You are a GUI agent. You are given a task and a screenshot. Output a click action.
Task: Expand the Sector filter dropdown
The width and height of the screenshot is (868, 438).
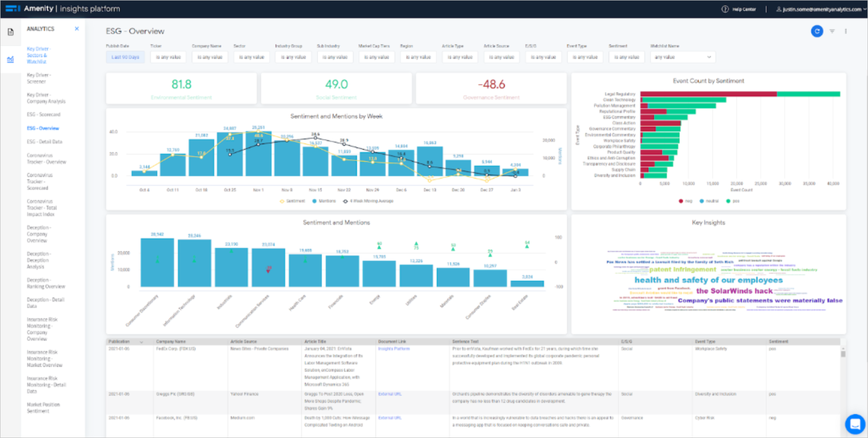(x=251, y=56)
